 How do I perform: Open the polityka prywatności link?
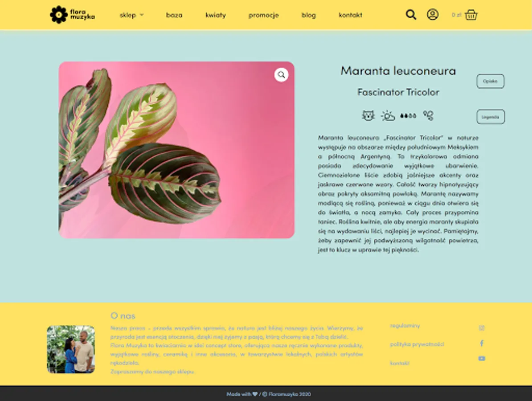[x=417, y=344]
